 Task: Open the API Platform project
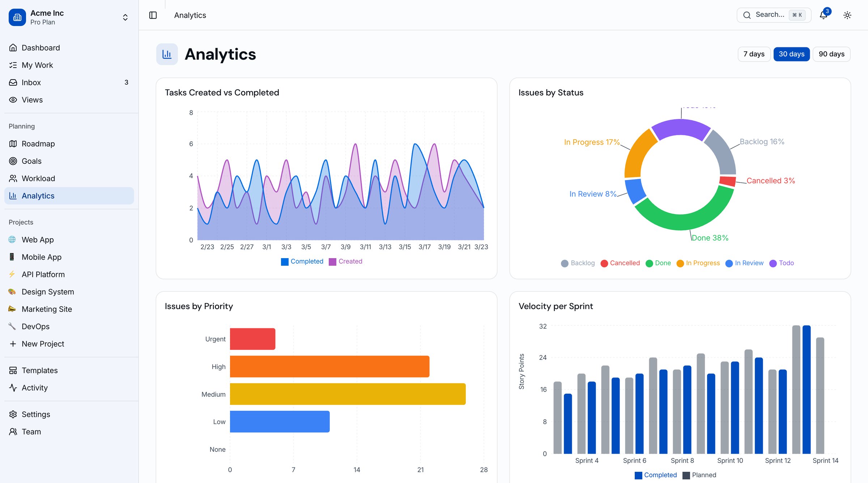(69, 274)
